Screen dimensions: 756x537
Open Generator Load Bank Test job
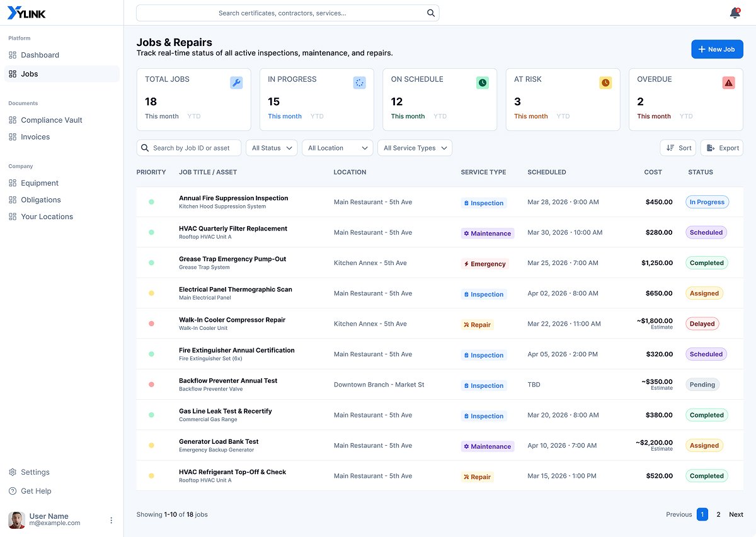tap(219, 441)
